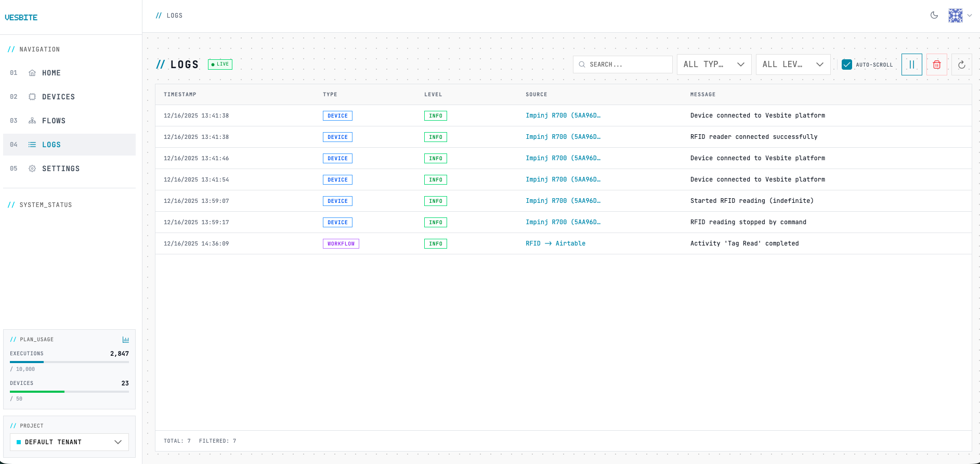The width and height of the screenshot is (980, 464).
Task: Open the All Types filter dropdown
Action: tap(714, 65)
